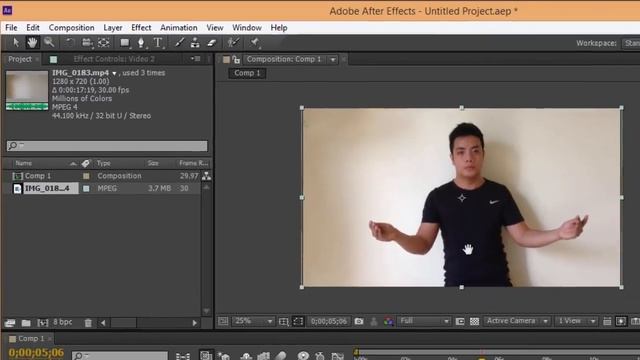Open the Composition: Comp 1 viewer dropdown
This screenshot has height=360, width=640.
333,60
